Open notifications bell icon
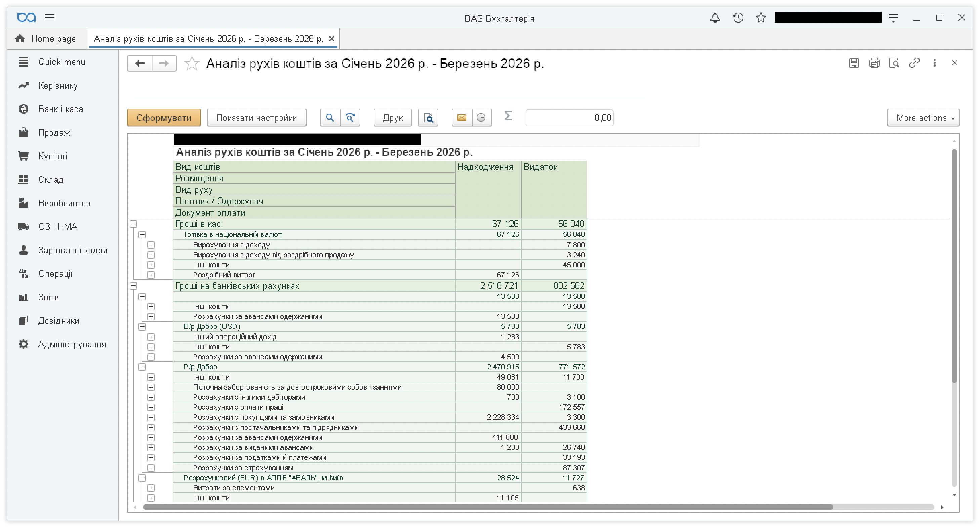The image size is (980, 528). [x=715, y=18]
